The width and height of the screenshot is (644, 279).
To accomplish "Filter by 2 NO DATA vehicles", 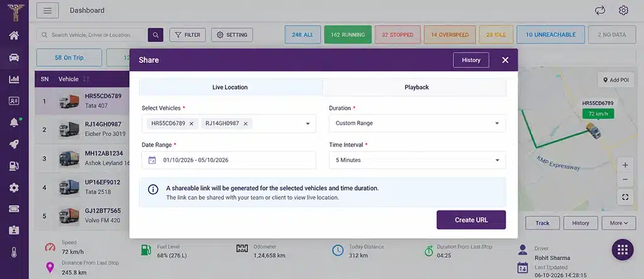I will pos(612,35).
